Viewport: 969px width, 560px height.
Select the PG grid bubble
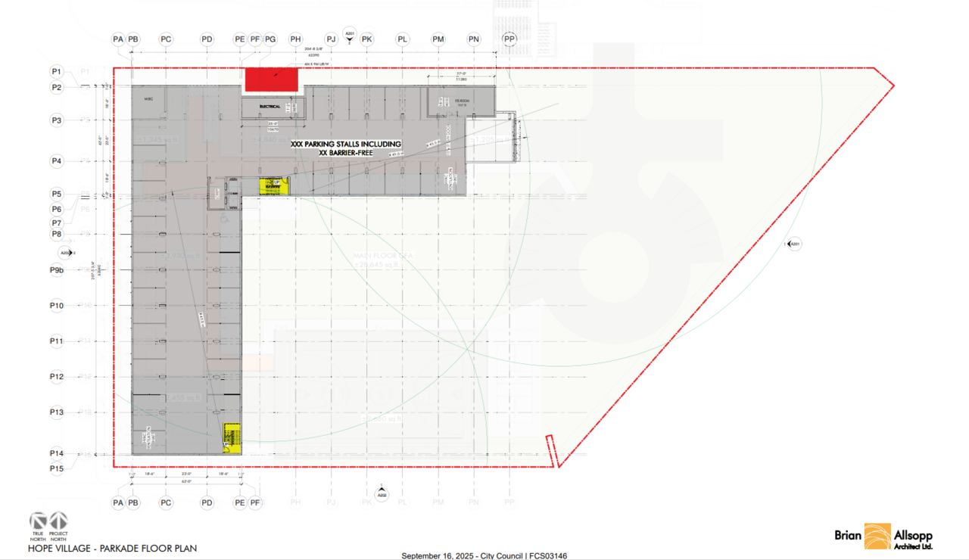pyautogui.click(x=270, y=39)
